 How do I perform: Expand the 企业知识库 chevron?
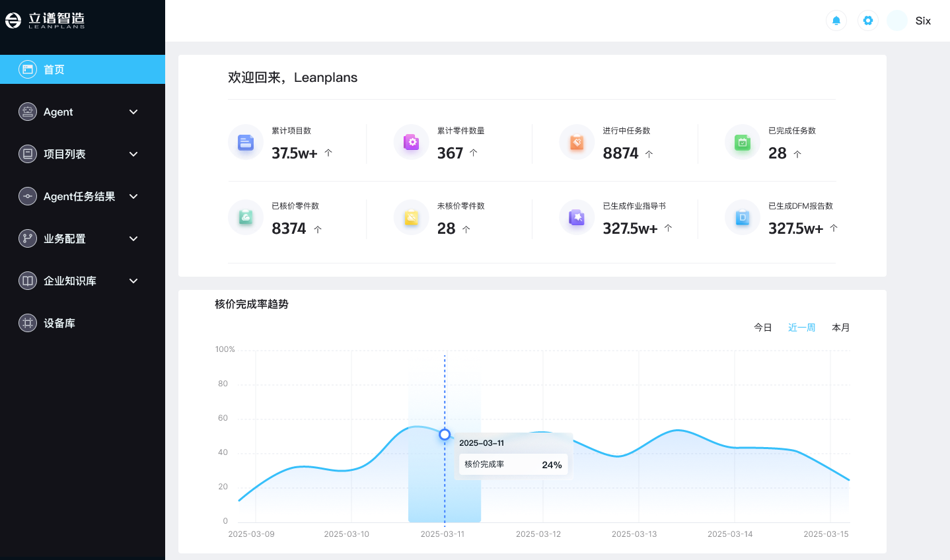pyautogui.click(x=133, y=281)
